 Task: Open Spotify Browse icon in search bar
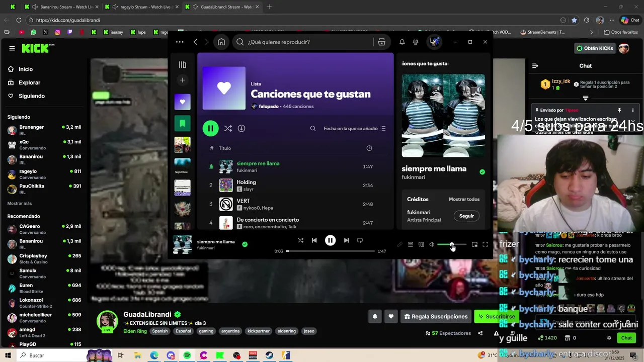[x=381, y=42]
